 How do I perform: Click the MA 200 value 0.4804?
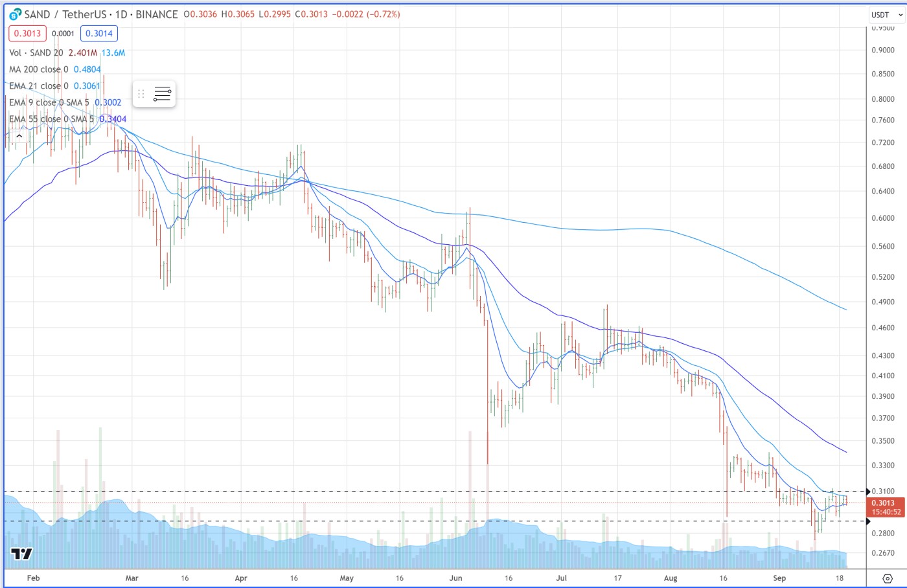pos(87,69)
